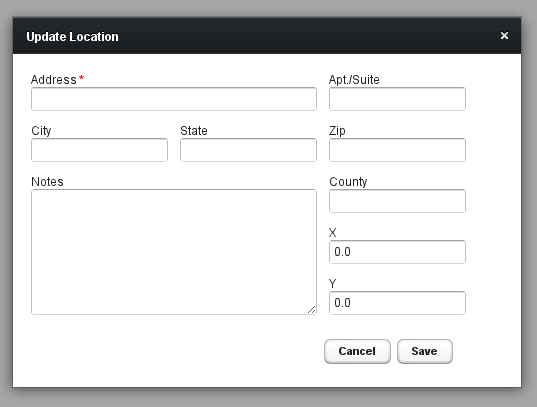Viewport: 537px width, 407px height.
Task: Focus the Zip input box
Action: tap(397, 150)
